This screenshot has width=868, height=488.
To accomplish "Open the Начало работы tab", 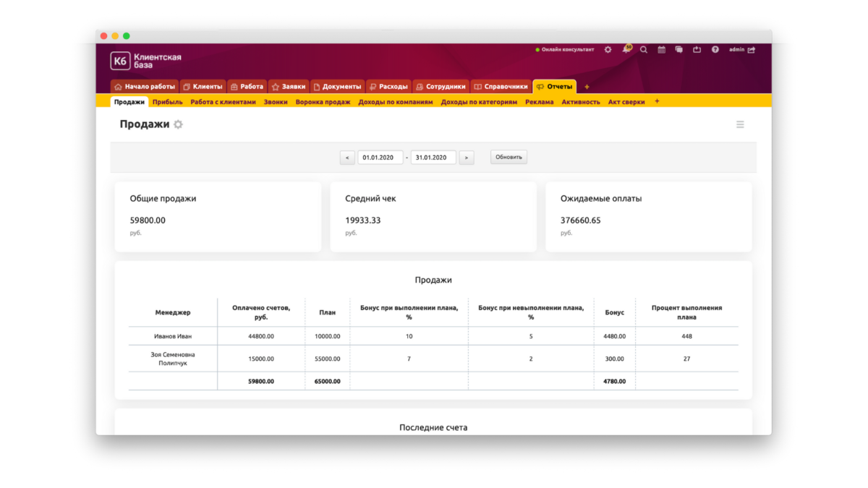I will (x=145, y=87).
